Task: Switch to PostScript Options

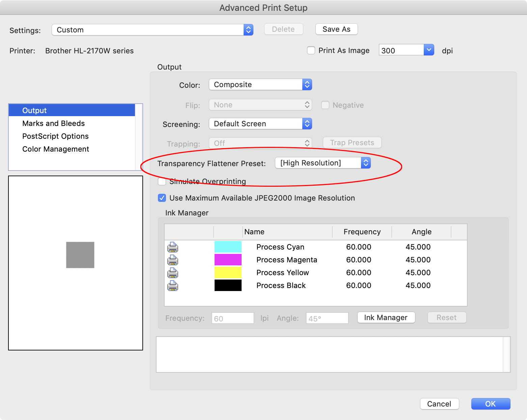Action: (55, 136)
